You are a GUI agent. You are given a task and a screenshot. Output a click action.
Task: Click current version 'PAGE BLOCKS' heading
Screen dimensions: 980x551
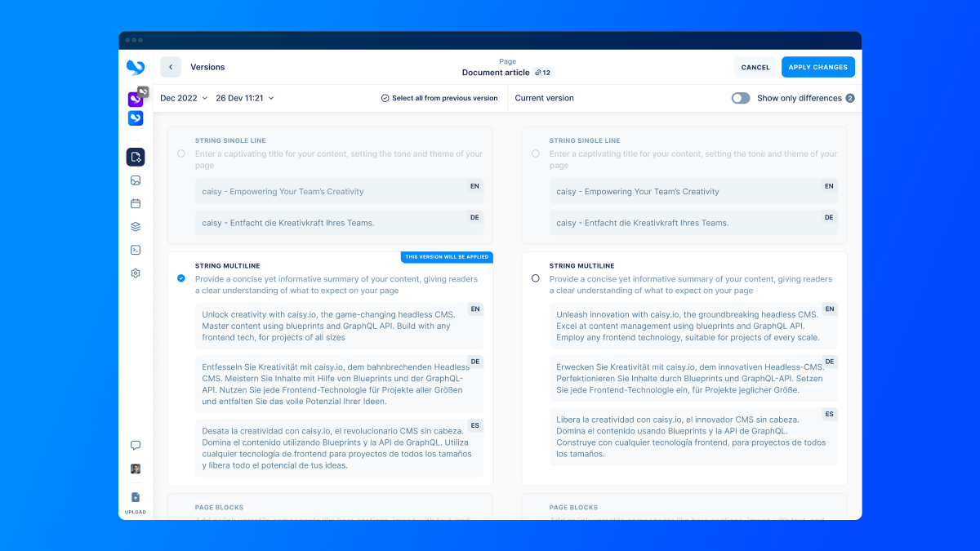574,508
